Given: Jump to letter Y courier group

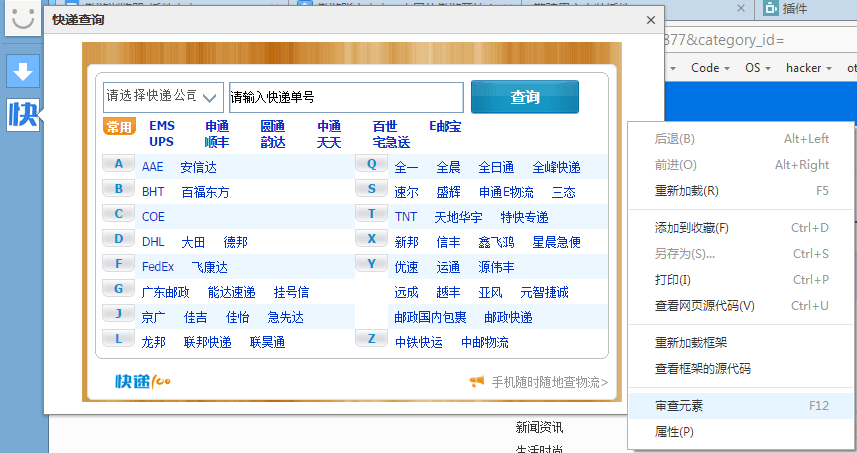Looking at the screenshot, I should pos(372,264).
